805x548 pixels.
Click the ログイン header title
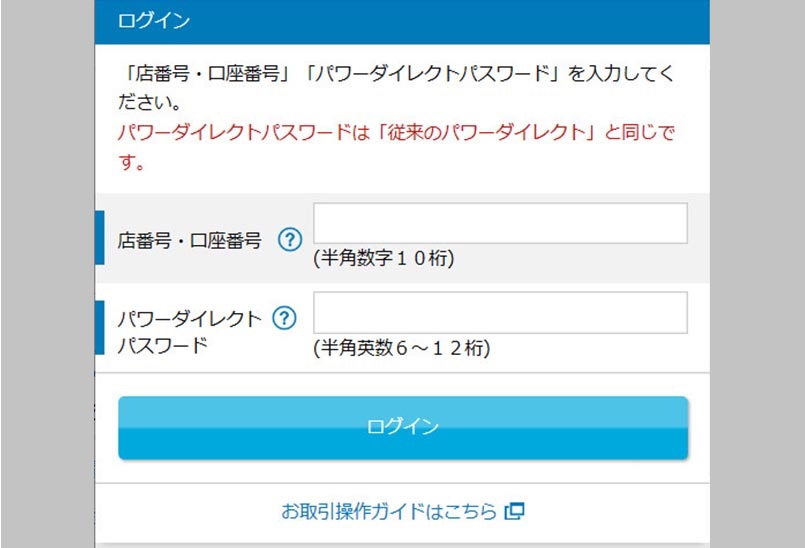pos(154,20)
